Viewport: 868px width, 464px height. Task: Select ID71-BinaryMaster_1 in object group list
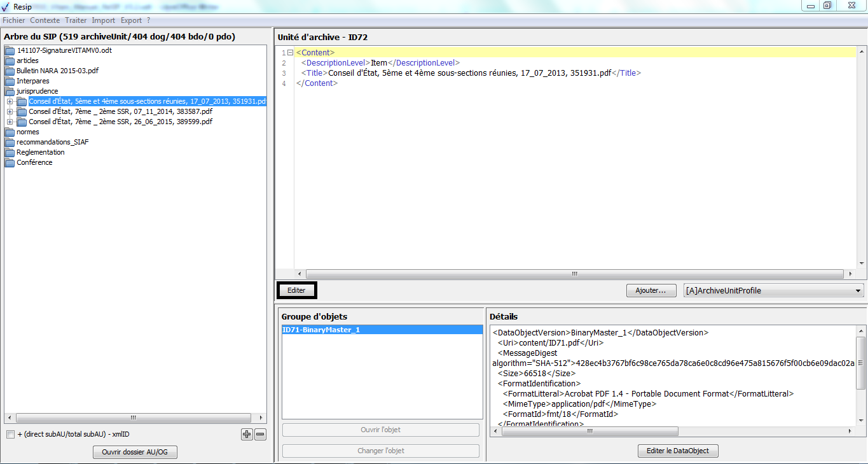(382, 330)
